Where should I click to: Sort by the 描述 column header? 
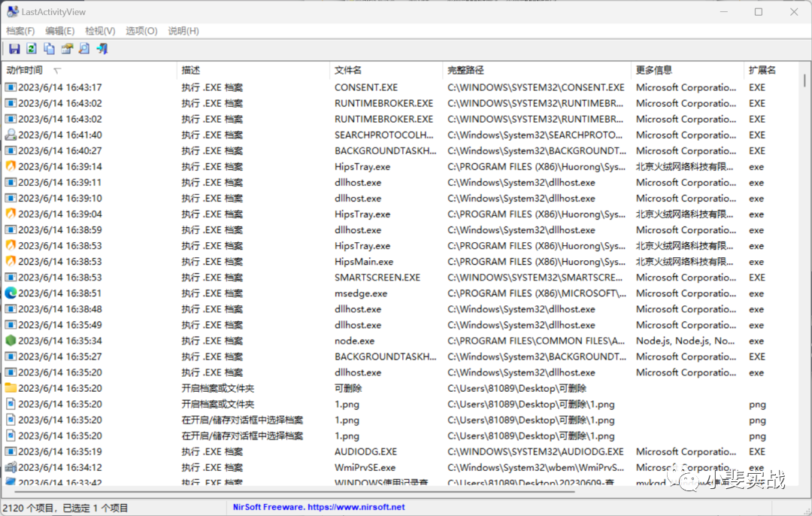click(x=253, y=71)
